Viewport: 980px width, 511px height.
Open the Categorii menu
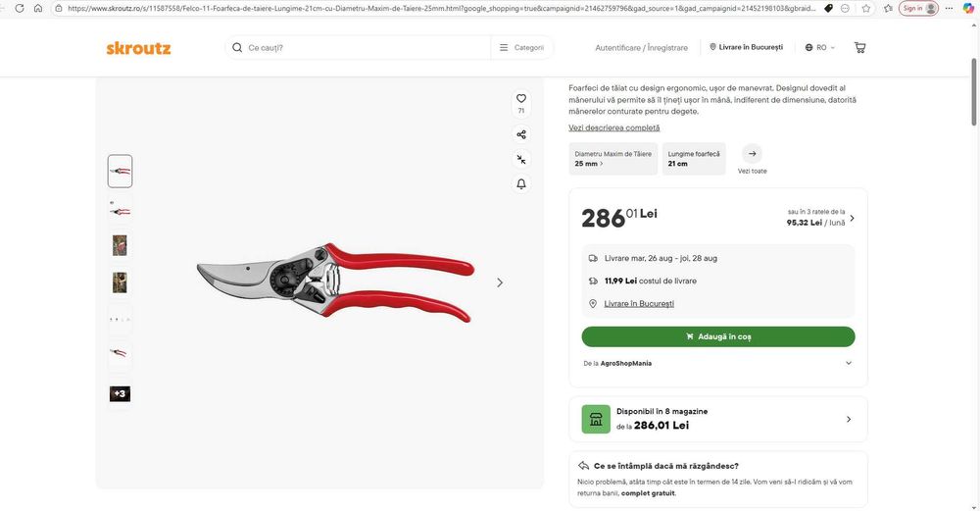click(522, 47)
